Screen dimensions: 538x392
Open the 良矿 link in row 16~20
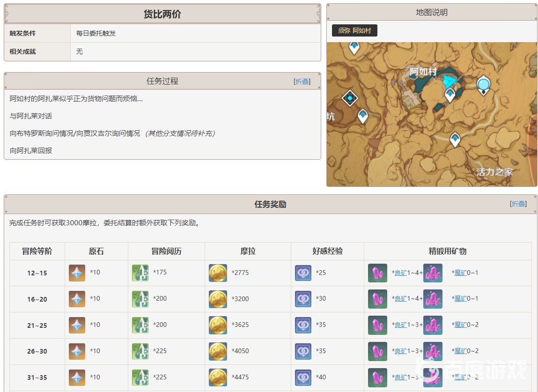pyautogui.click(x=401, y=299)
